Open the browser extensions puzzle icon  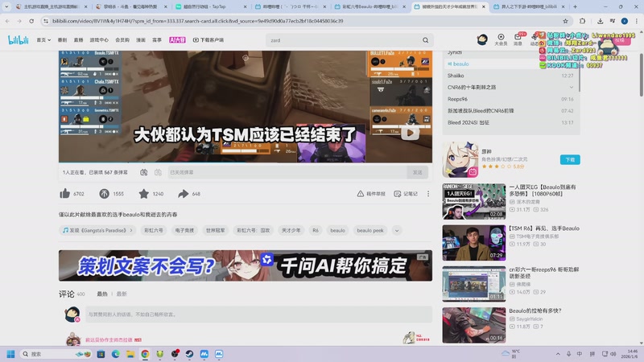582,21
